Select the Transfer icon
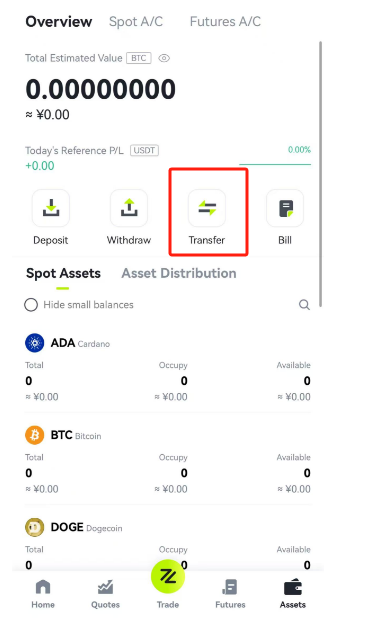Viewport: 375px width, 624px height. click(x=207, y=208)
